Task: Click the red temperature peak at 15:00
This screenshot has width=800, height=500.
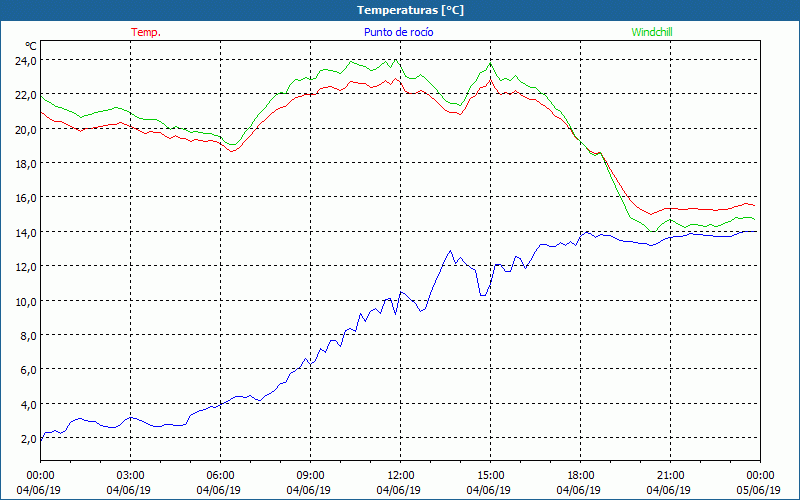Action: pyautogui.click(x=490, y=79)
